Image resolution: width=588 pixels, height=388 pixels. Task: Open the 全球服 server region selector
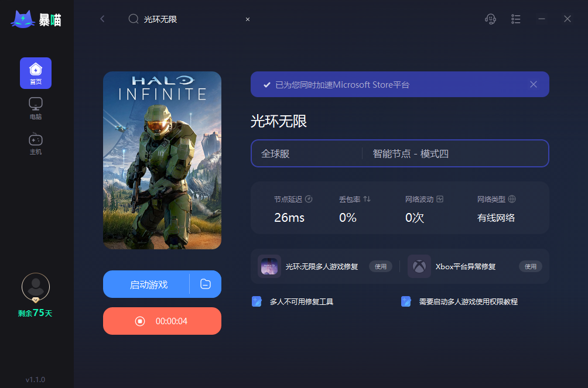(x=306, y=154)
